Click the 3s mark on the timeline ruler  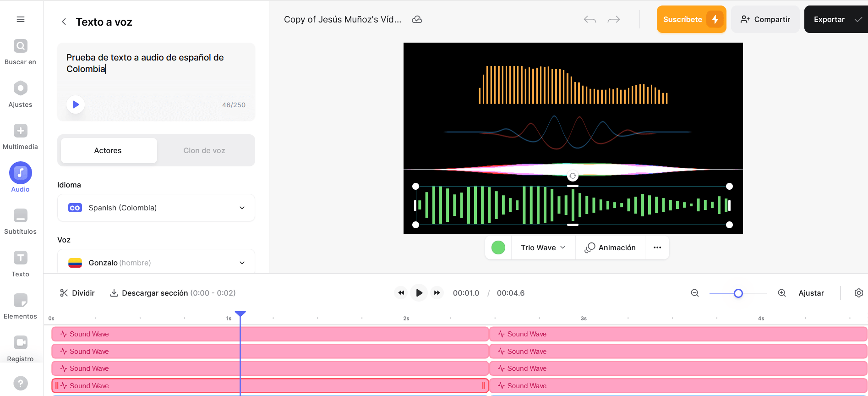click(x=584, y=318)
